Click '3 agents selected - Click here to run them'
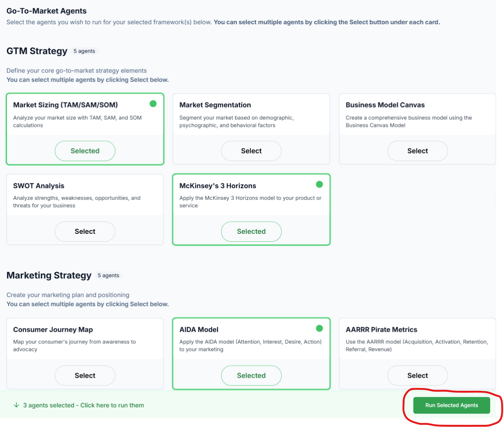The image size is (504, 427). [83, 405]
